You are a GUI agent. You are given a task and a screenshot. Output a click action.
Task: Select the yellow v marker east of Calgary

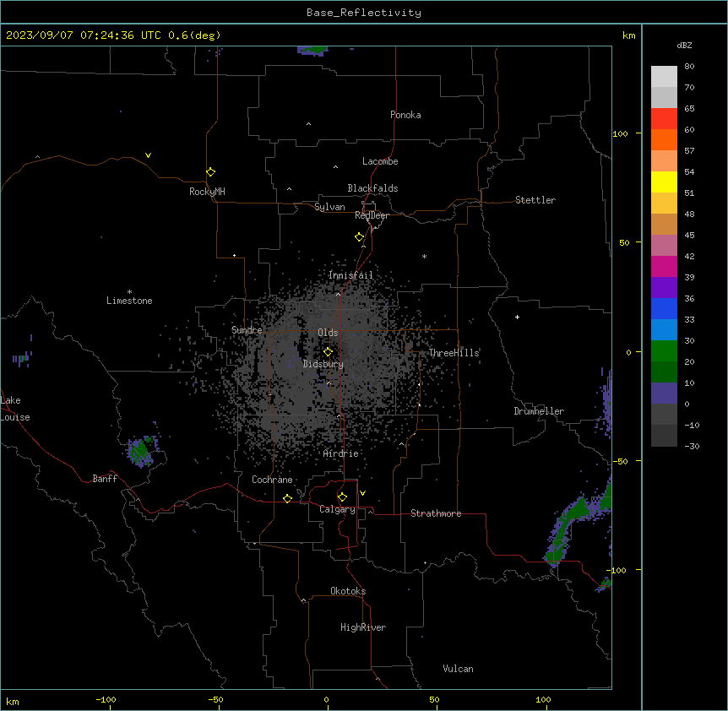pos(362,493)
